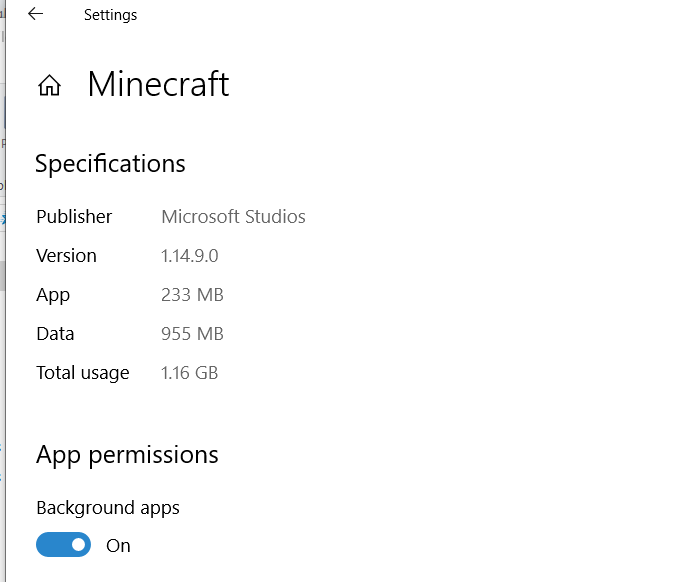
Task: Turn off the Background apps toggle
Action: point(63,545)
